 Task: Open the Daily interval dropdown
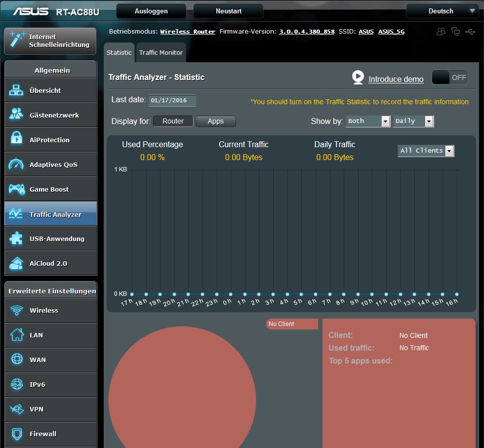click(413, 121)
